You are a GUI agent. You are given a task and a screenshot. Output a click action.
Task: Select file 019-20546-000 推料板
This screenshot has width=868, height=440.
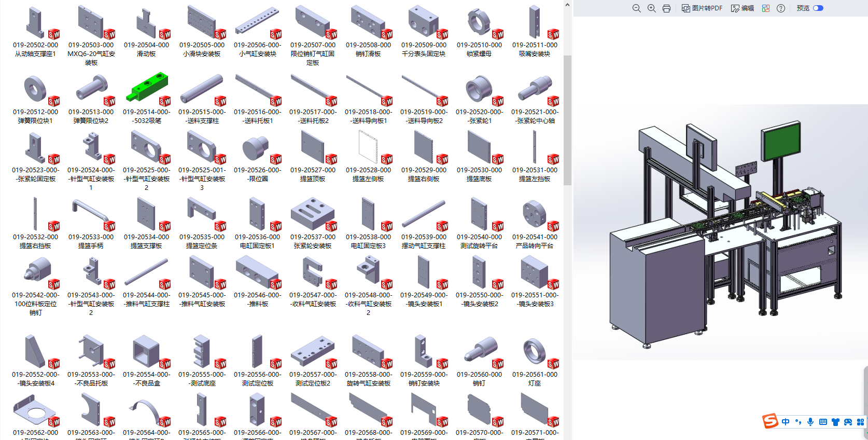point(258,282)
